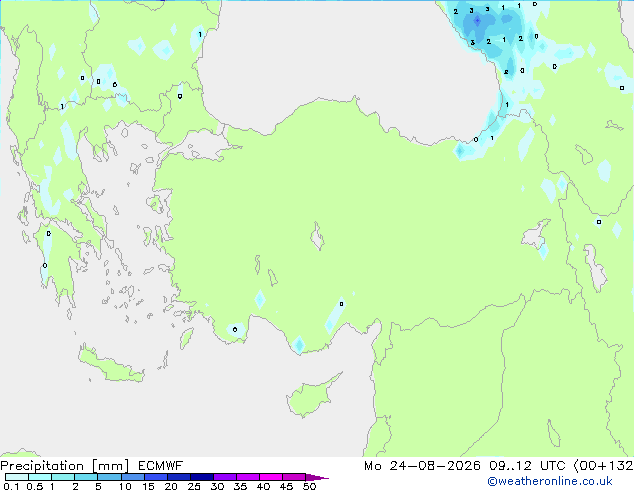The height and width of the screenshot is (490, 634).
Task: Select the 35–40 mm violet legend swatch
Action: 247,477
